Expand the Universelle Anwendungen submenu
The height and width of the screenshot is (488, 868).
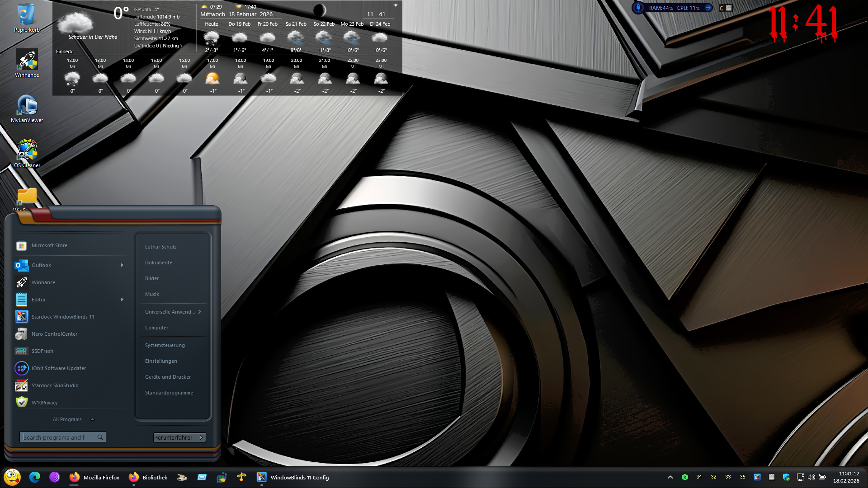[199, 312]
